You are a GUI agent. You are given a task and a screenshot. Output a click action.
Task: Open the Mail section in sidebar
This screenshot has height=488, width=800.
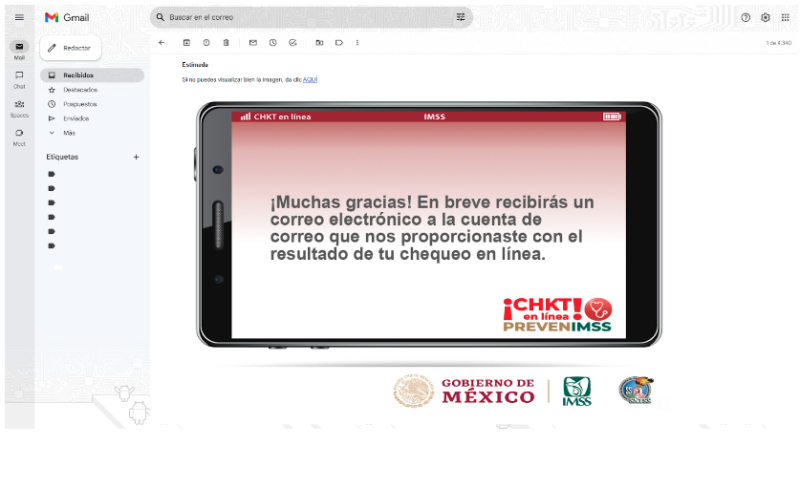19,51
